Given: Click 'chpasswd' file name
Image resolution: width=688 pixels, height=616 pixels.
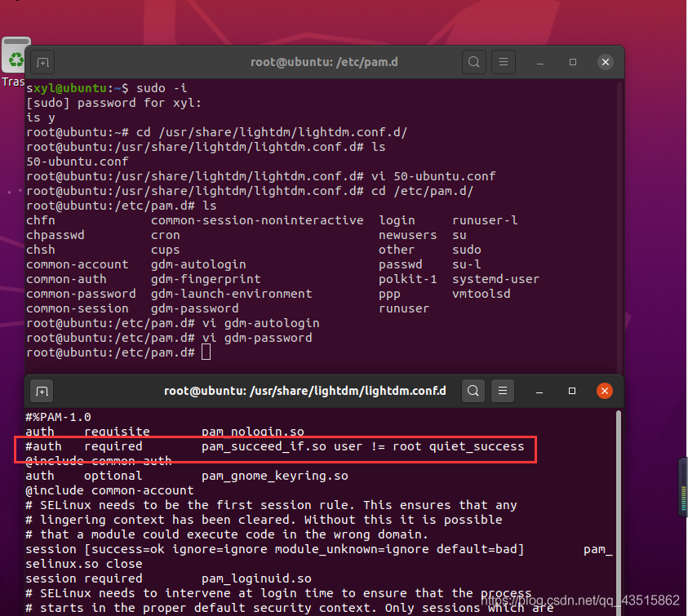Looking at the screenshot, I should tap(55, 235).
